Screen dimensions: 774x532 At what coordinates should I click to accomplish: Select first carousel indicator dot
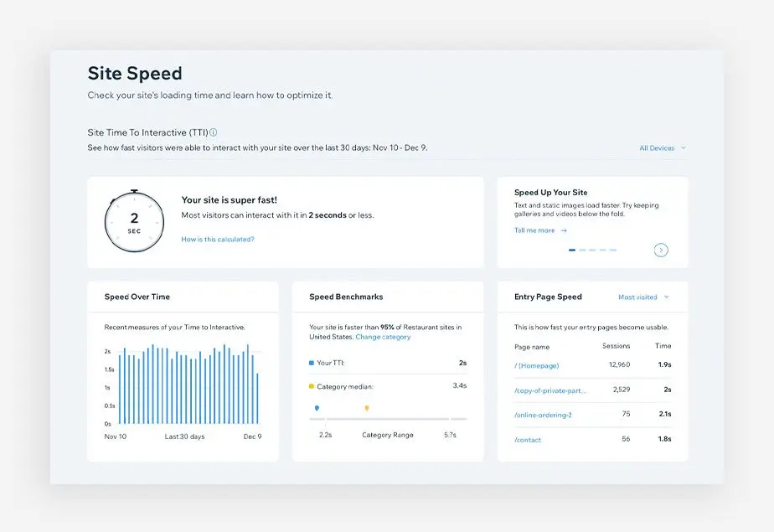pyautogui.click(x=572, y=251)
